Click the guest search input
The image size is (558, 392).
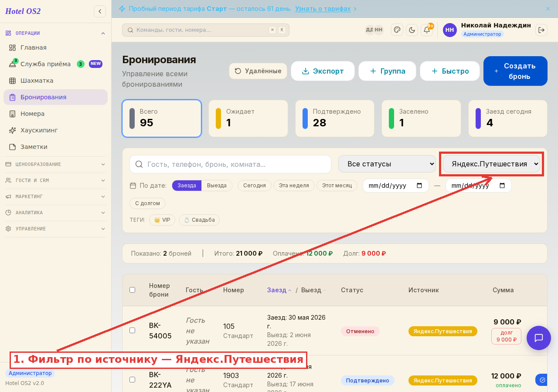[231, 164]
